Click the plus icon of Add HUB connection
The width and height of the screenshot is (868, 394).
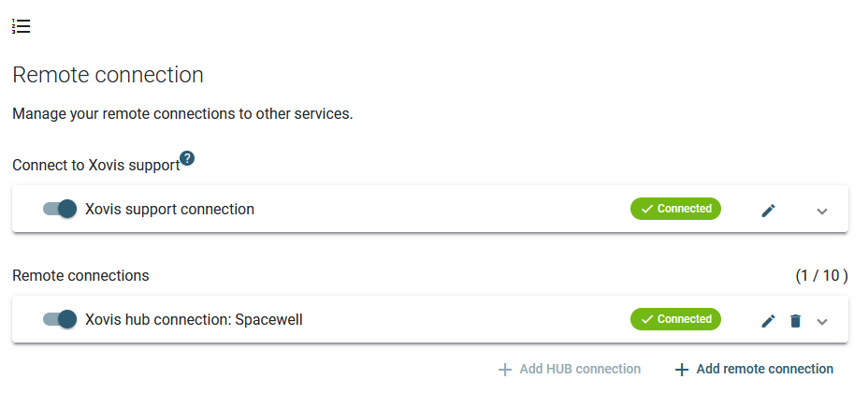(x=505, y=370)
